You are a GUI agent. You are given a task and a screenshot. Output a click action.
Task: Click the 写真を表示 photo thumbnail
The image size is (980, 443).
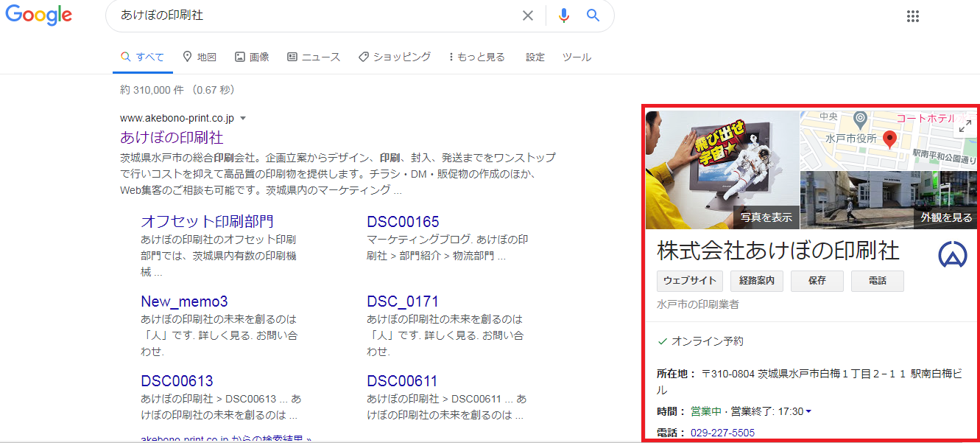722,170
